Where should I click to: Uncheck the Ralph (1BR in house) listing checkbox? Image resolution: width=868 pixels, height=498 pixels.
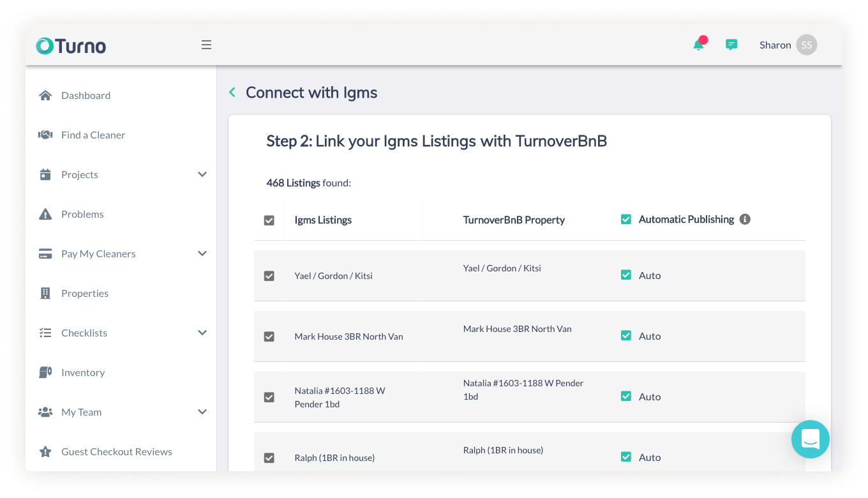point(269,458)
